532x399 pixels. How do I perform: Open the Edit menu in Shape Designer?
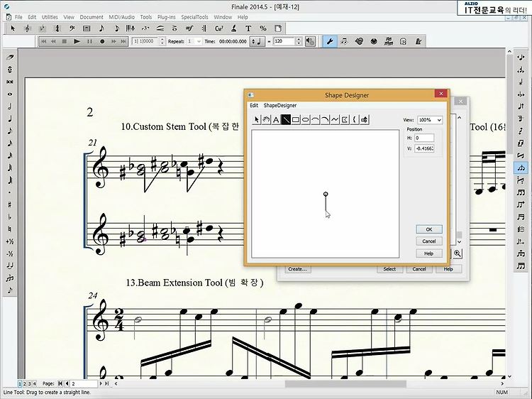pos(254,106)
